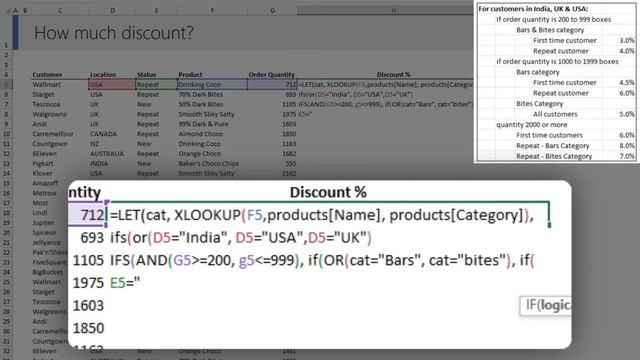This screenshot has height=360, width=640.
Task: Click the 'Bars & Bites category' rule line
Action: pos(550,30)
